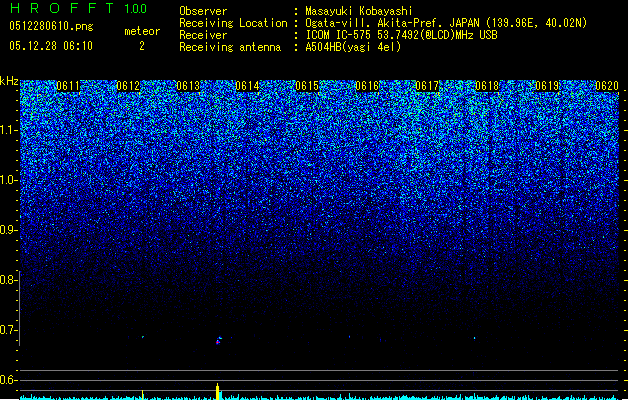629x400 pixels.
Task: Click the HROFFT 1.00 title text
Action: tap(78, 8)
